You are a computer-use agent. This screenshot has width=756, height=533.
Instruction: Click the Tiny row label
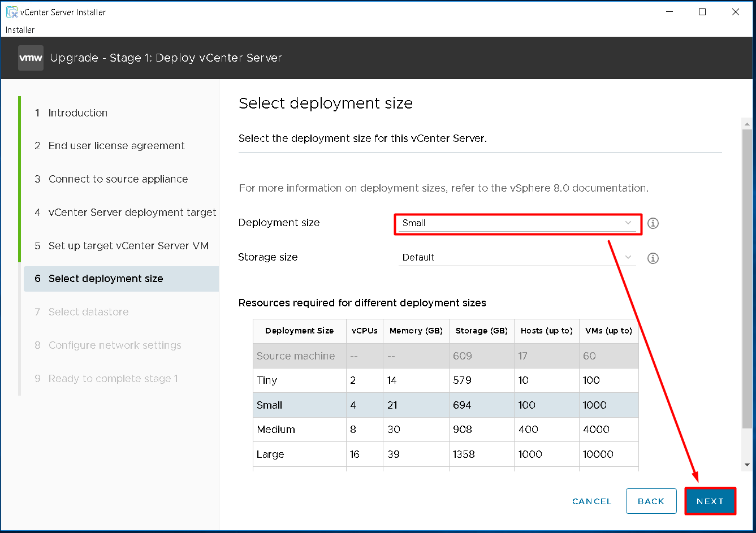[x=267, y=380]
